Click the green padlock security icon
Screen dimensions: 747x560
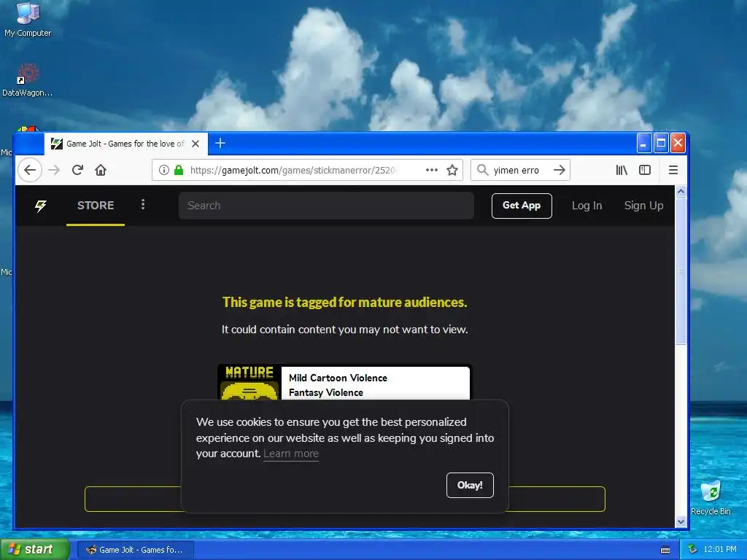pyautogui.click(x=179, y=170)
